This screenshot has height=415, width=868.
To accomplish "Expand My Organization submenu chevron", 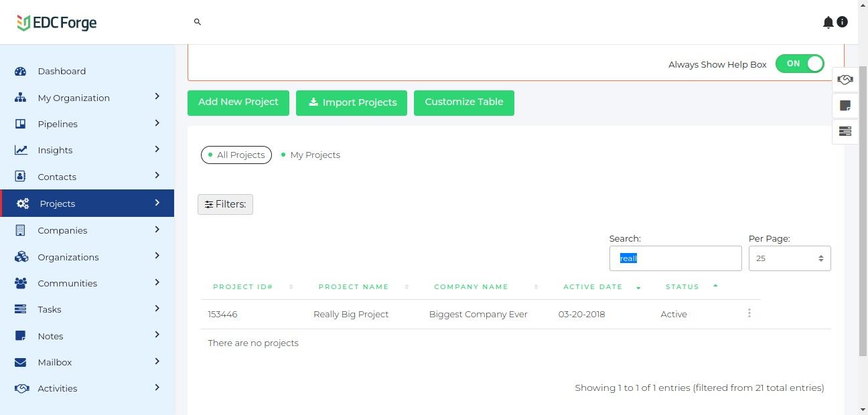I will [157, 96].
